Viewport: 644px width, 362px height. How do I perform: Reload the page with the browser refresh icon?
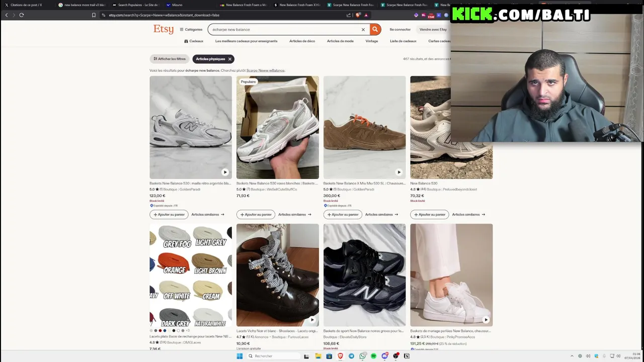22,15
